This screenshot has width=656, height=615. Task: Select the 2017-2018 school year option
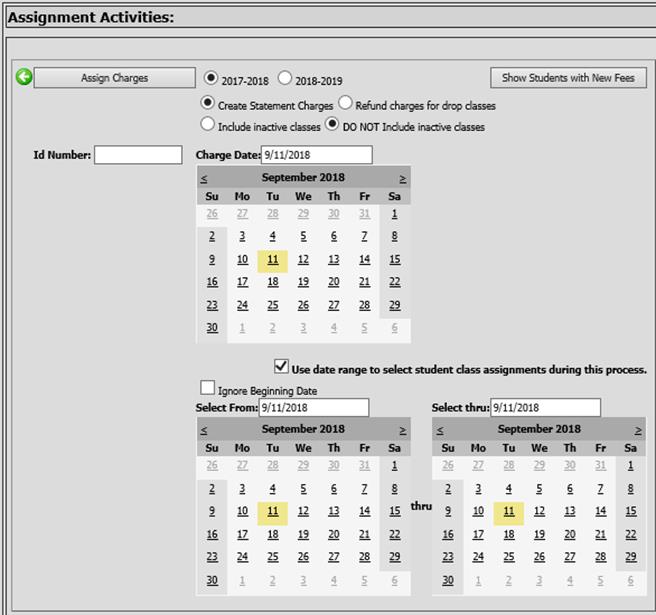(210, 78)
